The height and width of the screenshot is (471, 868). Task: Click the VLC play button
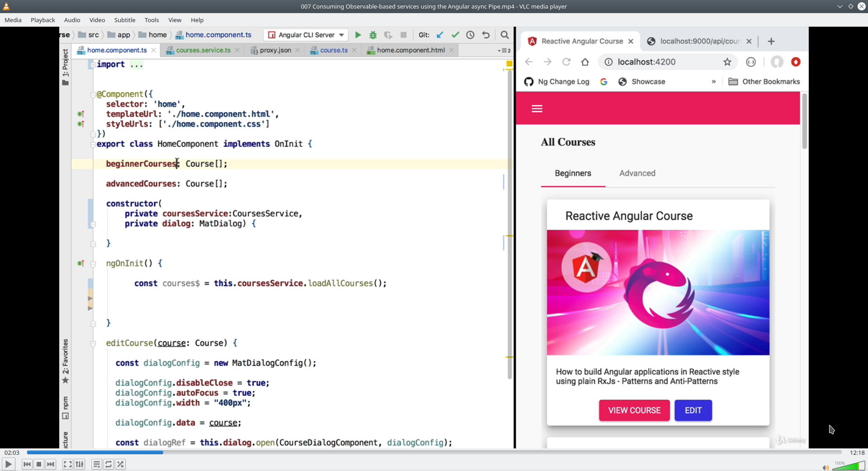coord(8,464)
